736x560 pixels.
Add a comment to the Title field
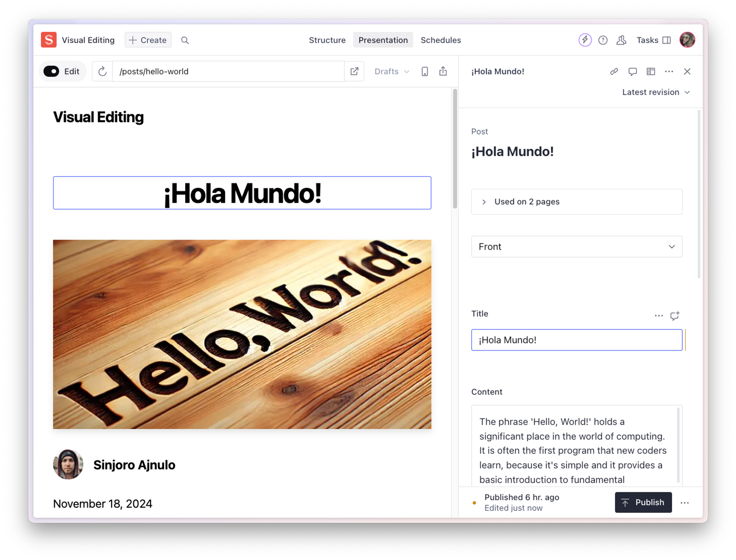(x=675, y=316)
